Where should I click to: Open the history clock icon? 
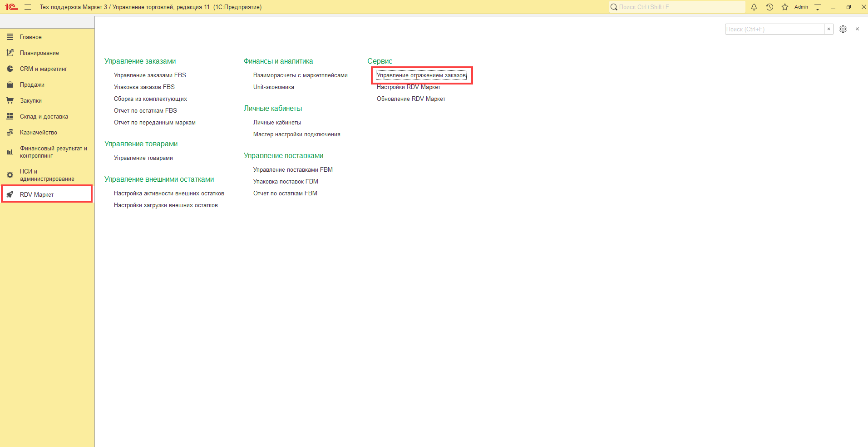click(769, 7)
